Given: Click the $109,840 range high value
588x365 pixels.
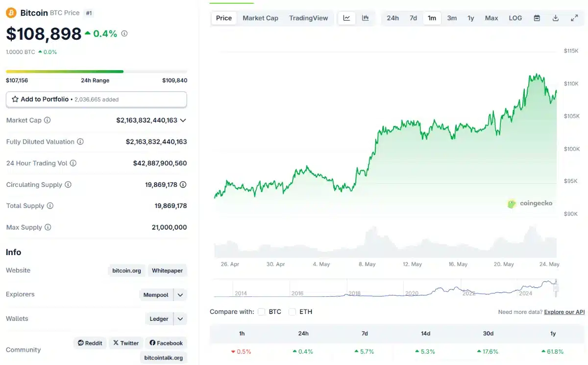Looking at the screenshot, I should click(175, 80).
